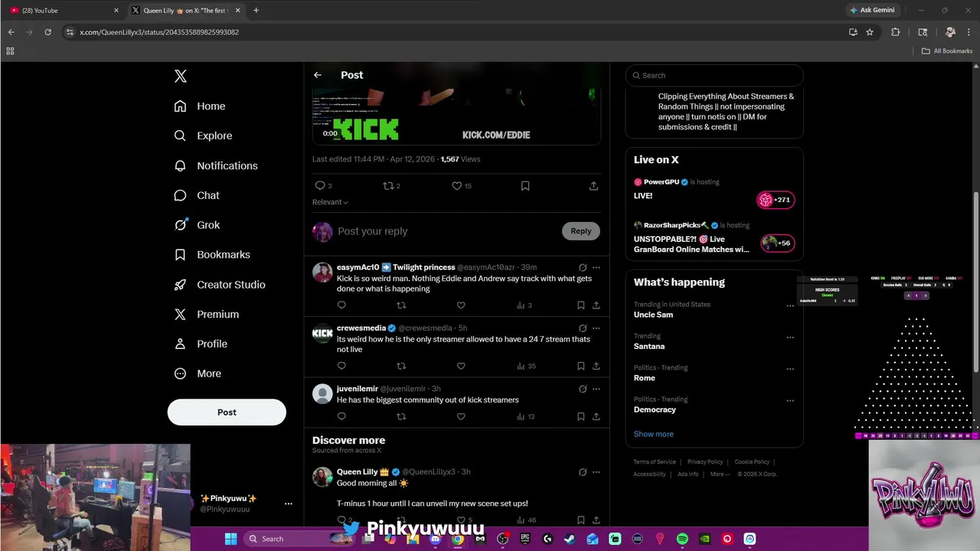The width and height of the screenshot is (980, 551).
Task: Bookmark the main post
Action: point(525,186)
